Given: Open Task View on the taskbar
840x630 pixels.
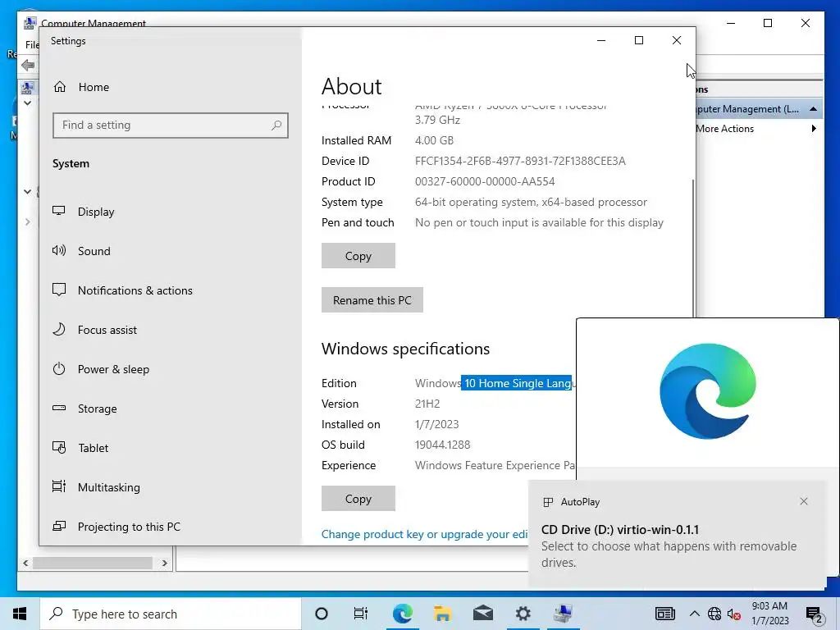Looking at the screenshot, I should (x=361, y=614).
